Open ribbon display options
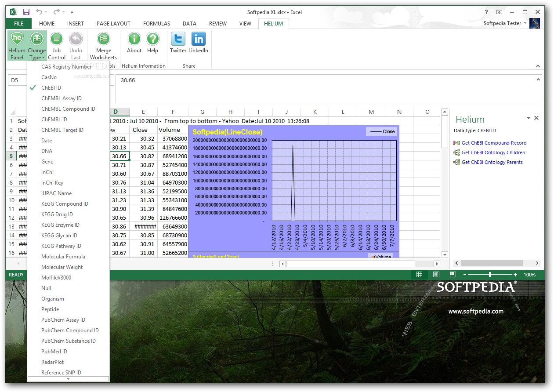Image resolution: width=554 pixels, height=392 pixels. [x=499, y=12]
